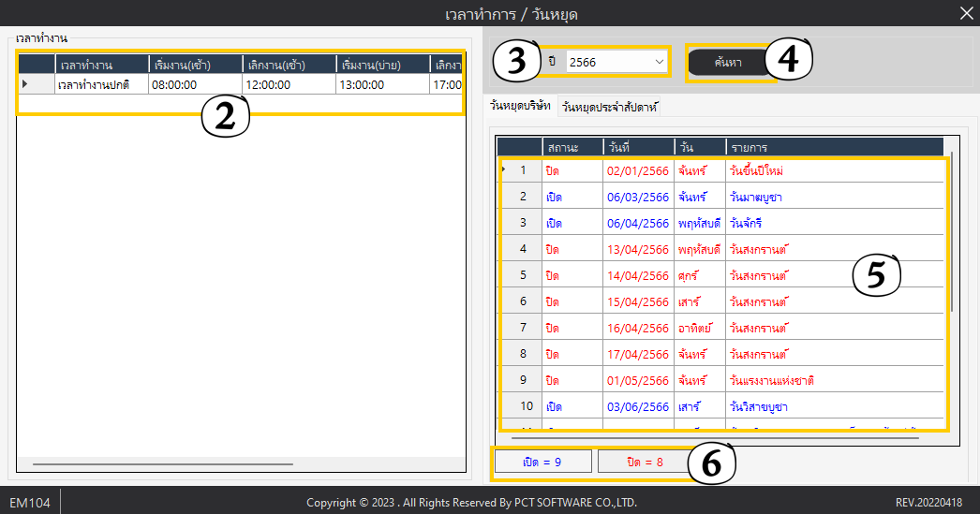Click the รายการ column header in holiday table
The image size is (980, 514).
834,147
